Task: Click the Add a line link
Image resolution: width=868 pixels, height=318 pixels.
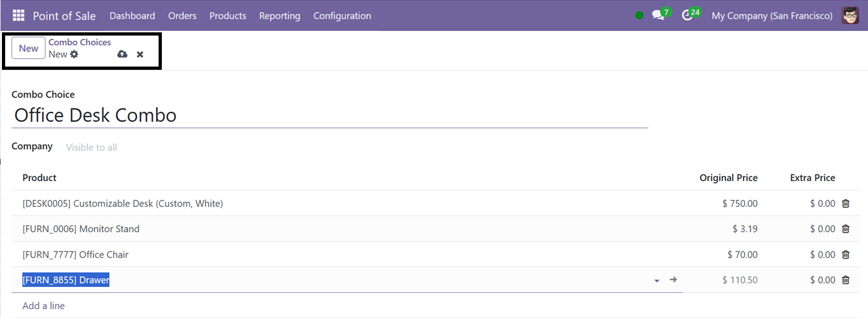Action: [x=43, y=306]
